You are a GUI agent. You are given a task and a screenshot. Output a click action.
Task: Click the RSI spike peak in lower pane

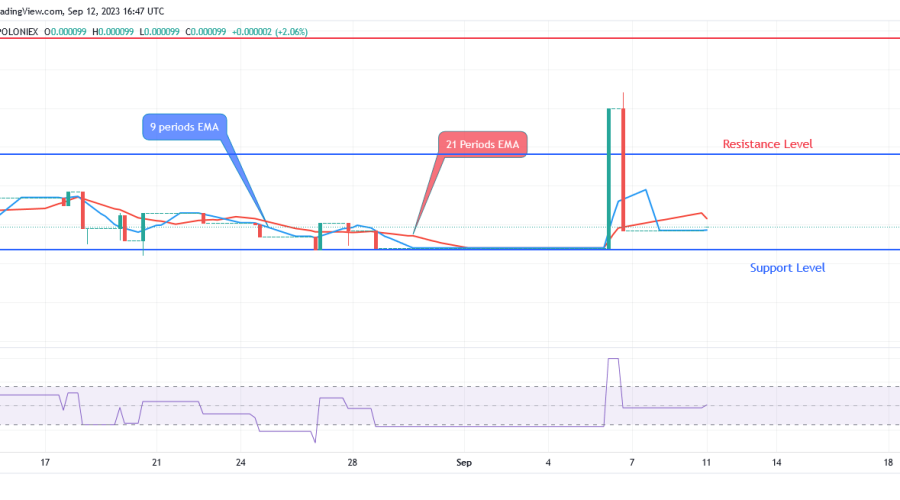[x=612, y=359]
